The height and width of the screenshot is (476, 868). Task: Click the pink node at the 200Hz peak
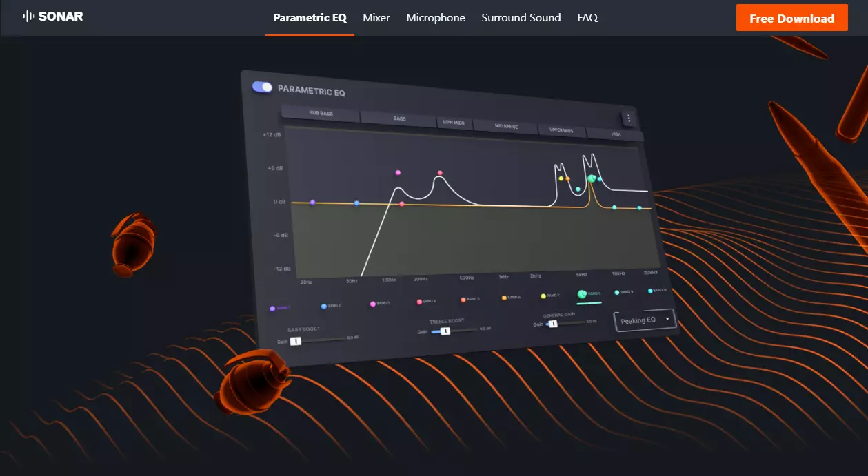click(x=440, y=173)
